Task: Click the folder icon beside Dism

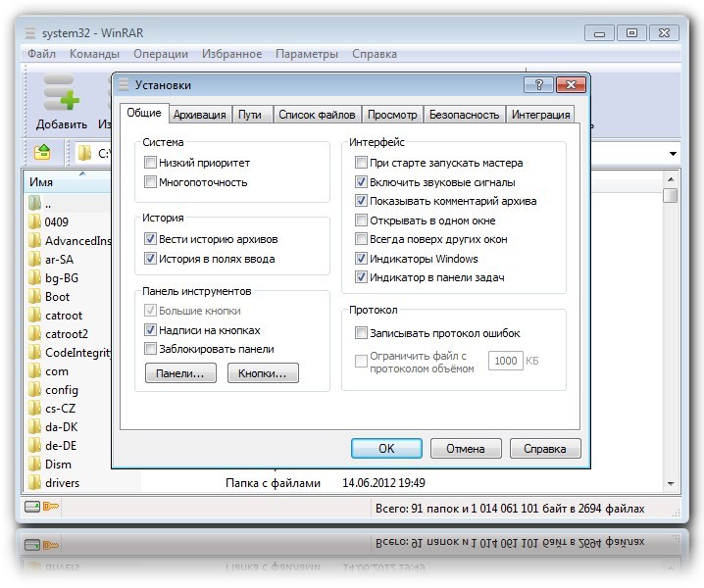Action: tap(34, 465)
